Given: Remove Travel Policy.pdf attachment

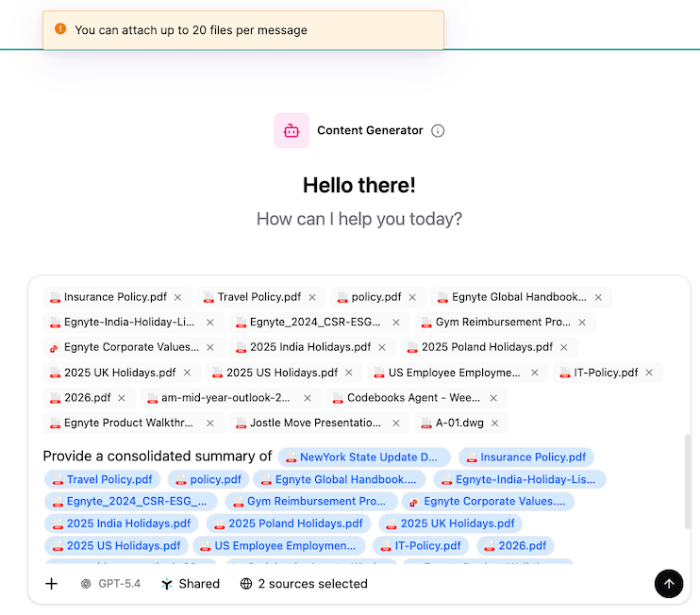Looking at the screenshot, I should 312,297.
